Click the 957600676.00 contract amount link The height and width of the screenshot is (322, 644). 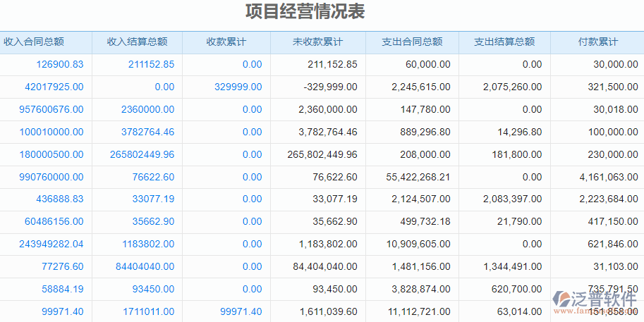tap(51, 110)
